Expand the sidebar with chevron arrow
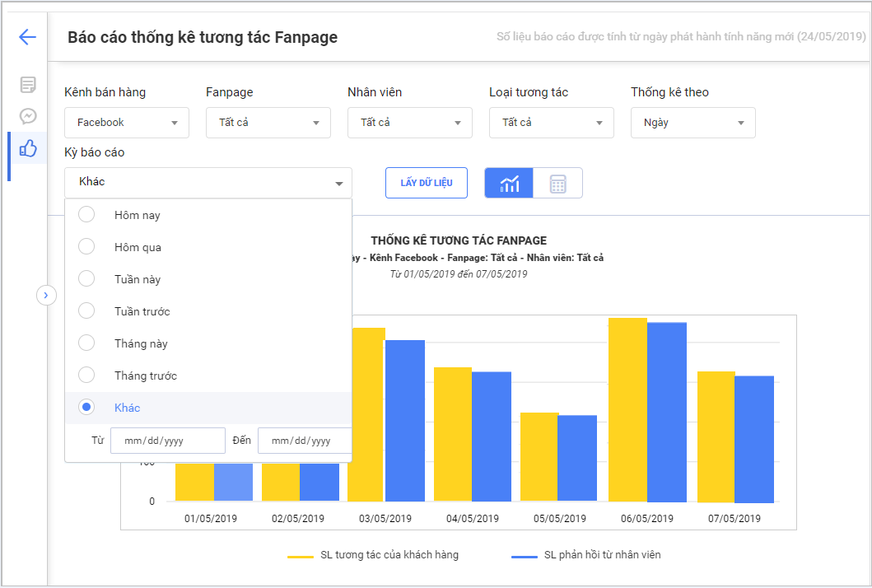 46,295
